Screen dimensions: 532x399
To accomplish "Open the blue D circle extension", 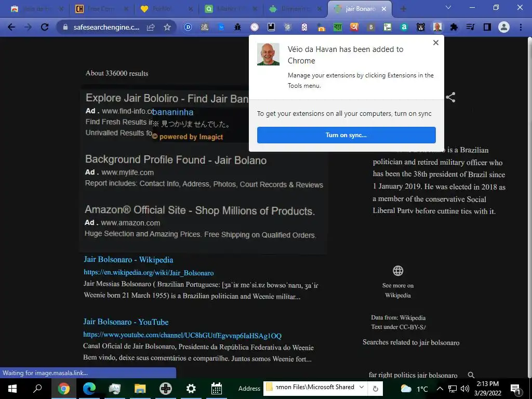I will pos(188,27).
